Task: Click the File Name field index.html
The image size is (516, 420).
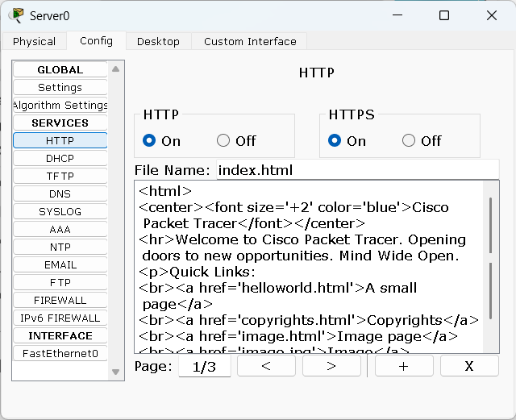Action: 358,170
